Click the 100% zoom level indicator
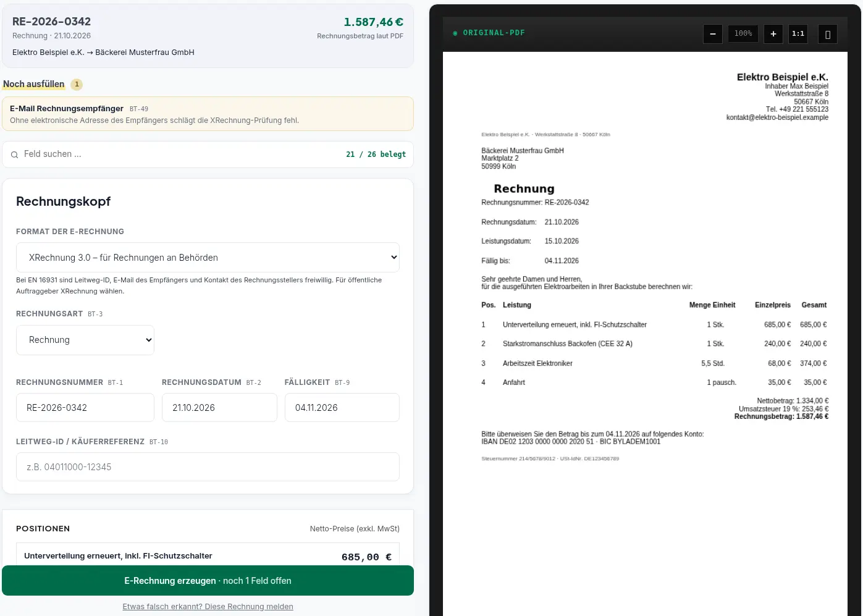This screenshot has width=863, height=616. click(x=743, y=33)
